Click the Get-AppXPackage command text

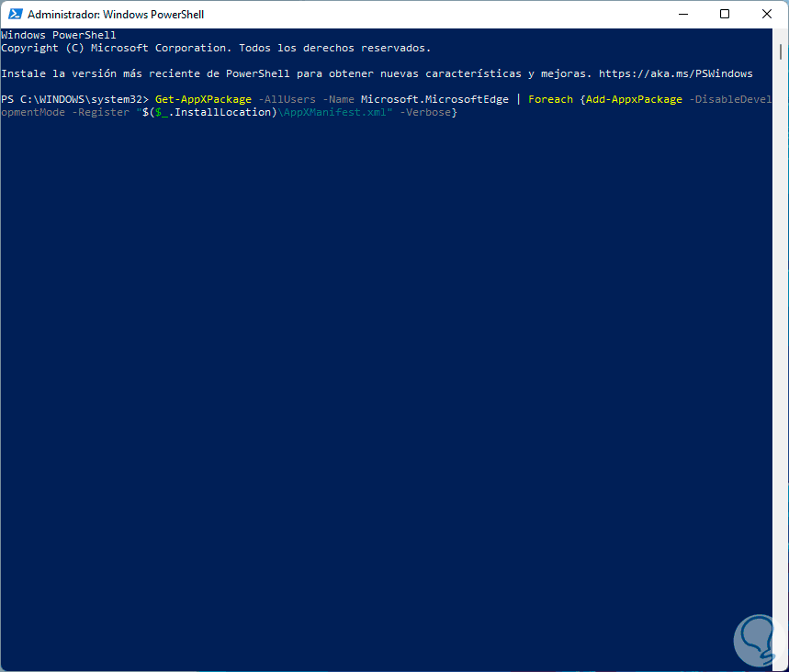(x=203, y=99)
